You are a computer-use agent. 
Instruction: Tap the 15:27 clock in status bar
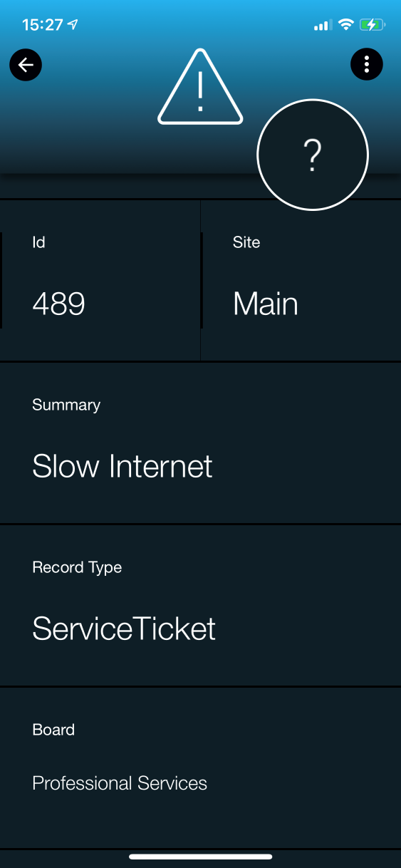click(42, 25)
